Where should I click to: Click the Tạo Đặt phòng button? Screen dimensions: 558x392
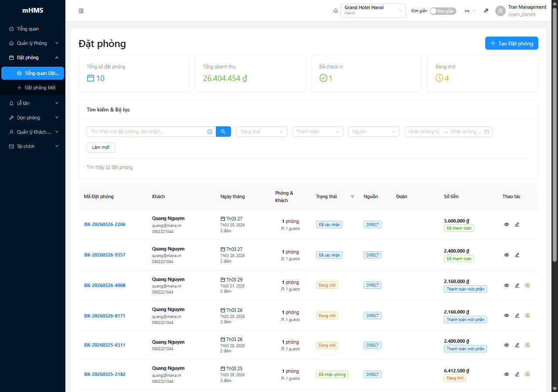click(512, 43)
